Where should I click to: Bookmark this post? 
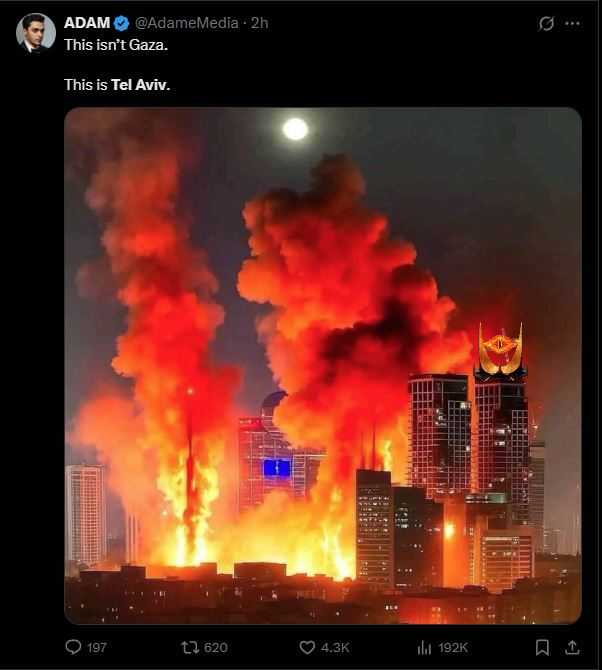542,647
